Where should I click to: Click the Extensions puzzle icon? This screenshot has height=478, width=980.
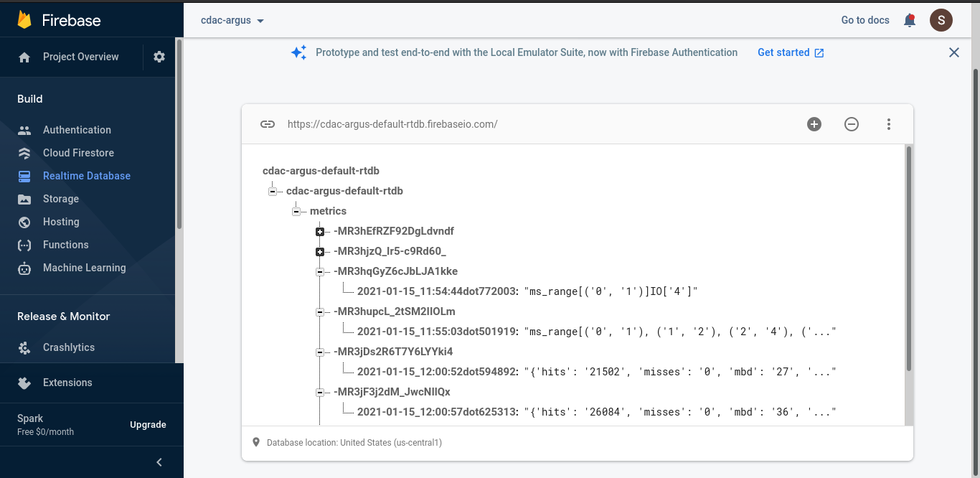[24, 383]
